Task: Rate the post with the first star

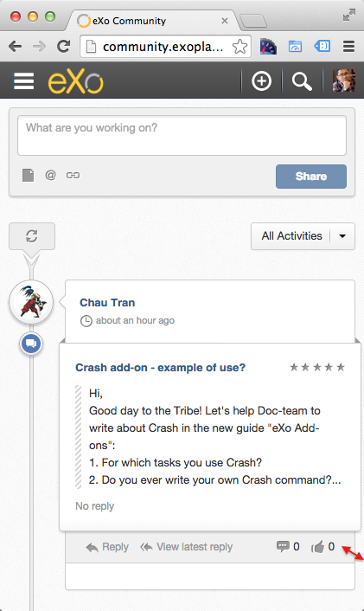Action: pyautogui.click(x=294, y=367)
